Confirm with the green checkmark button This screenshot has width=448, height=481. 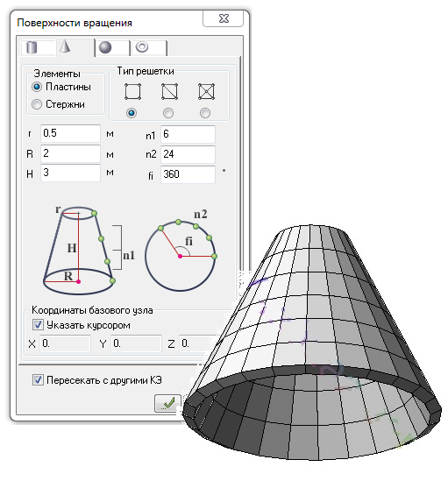[167, 403]
